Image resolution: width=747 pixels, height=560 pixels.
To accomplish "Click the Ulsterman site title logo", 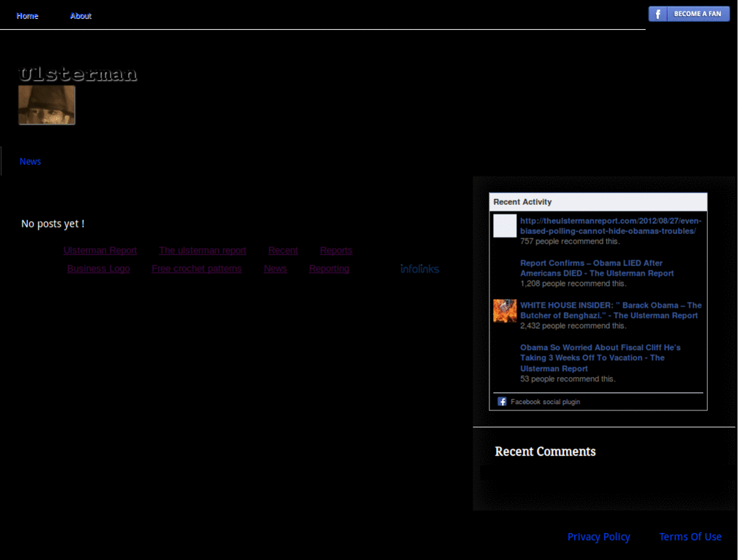I will (x=77, y=74).
